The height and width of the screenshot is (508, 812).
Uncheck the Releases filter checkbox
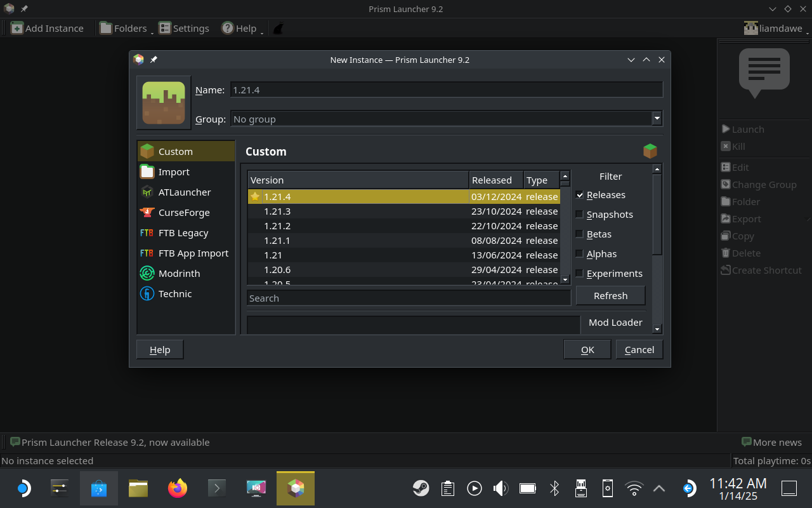click(x=580, y=195)
